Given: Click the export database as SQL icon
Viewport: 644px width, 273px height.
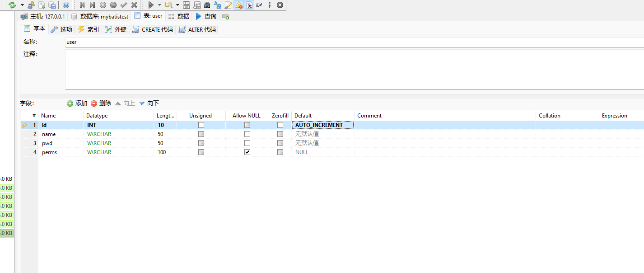Looking at the screenshot, I should click(x=52, y=5).
